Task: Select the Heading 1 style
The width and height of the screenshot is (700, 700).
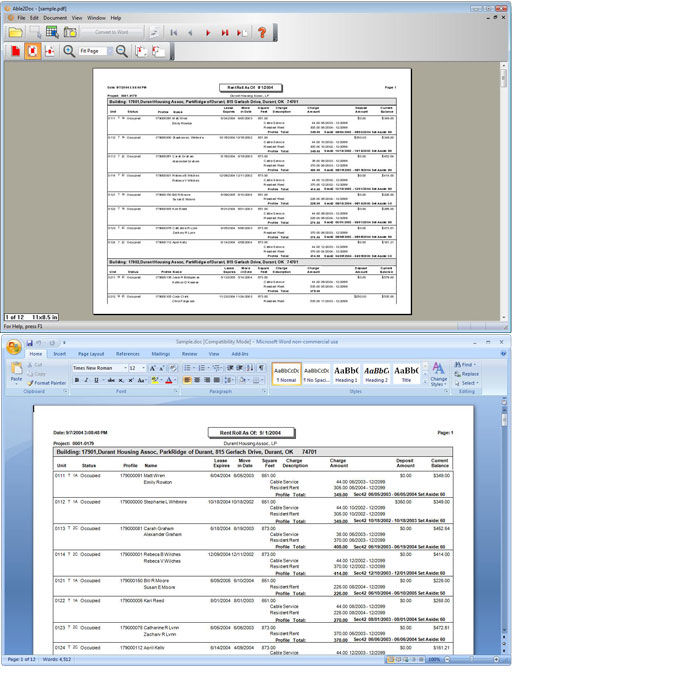Action: click(x=346, y=374)
